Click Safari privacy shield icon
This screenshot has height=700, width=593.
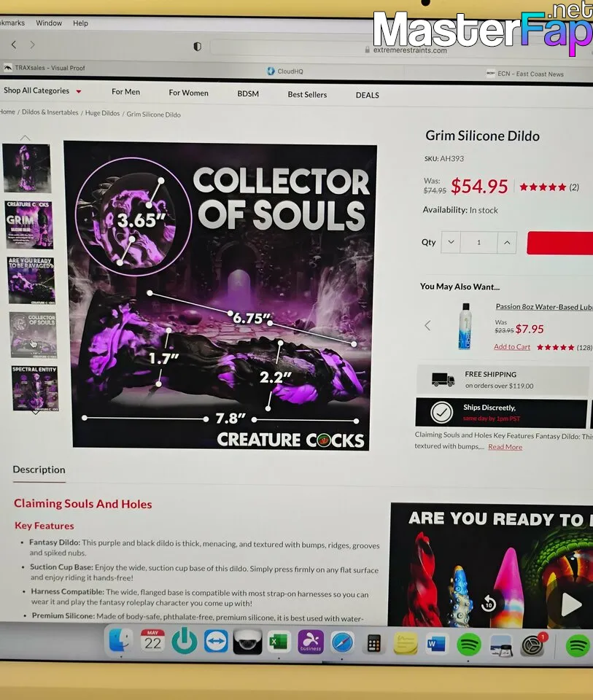click(x=198, y=47)
